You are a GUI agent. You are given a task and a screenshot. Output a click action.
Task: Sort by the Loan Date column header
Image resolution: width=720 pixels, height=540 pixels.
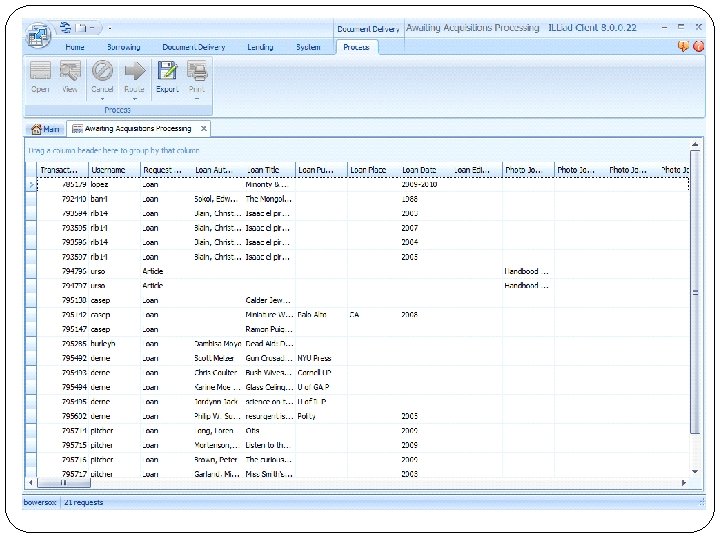coord(420,171)
